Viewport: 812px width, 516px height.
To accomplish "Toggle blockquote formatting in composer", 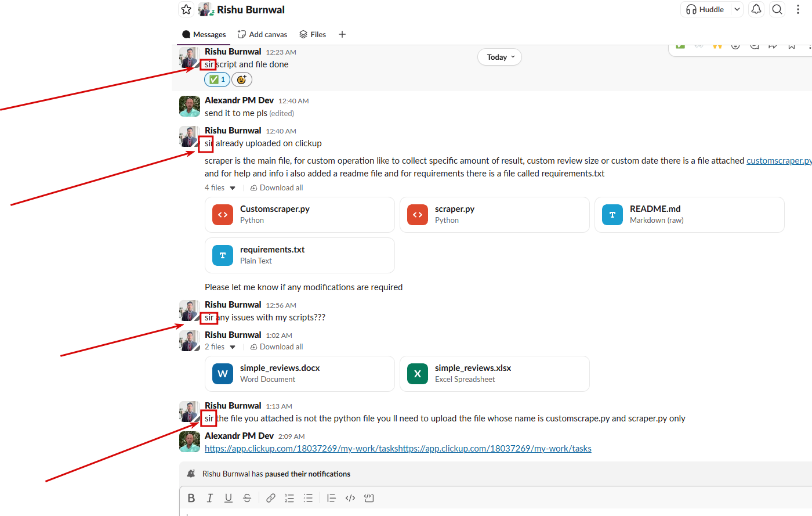I will coord(331,498).
